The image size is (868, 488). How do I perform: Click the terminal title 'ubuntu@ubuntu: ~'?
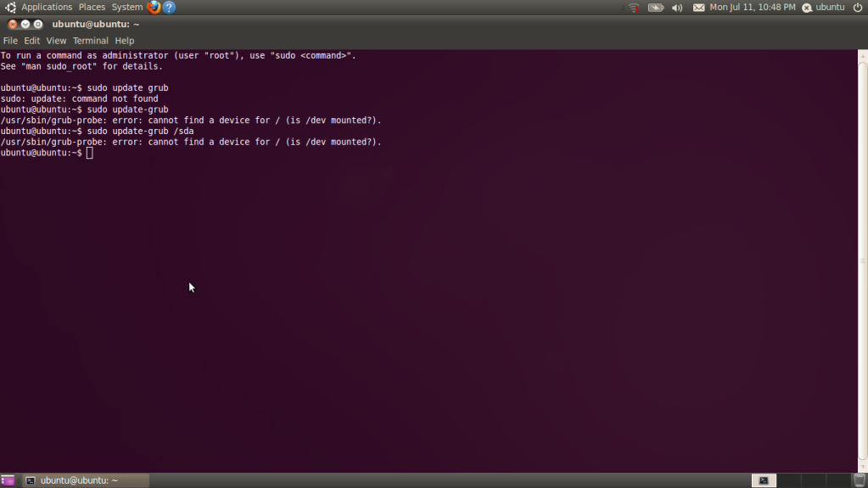pos(96,25)
